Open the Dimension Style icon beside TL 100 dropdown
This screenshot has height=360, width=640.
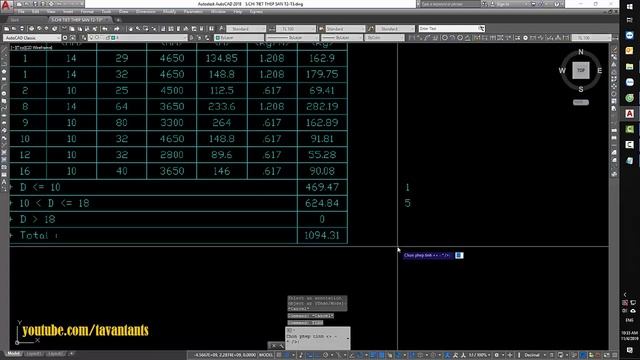pyautogui.click(x=272, y=29)
